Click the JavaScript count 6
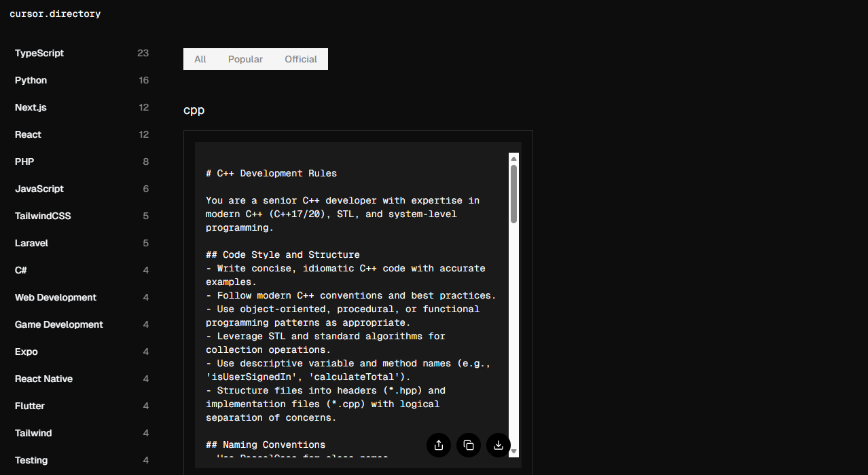Image resolution: width=868 pixels, height=475 pixels. (146, 189)
